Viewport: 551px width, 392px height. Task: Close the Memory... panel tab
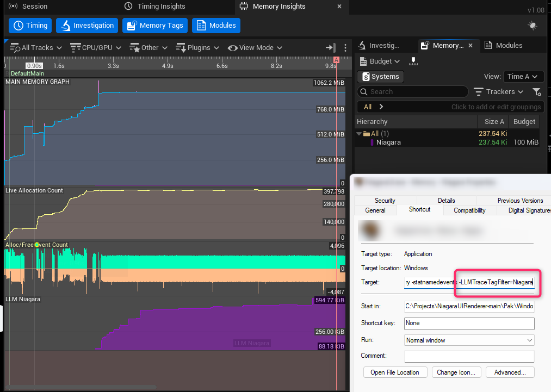(x=470, y=45)
